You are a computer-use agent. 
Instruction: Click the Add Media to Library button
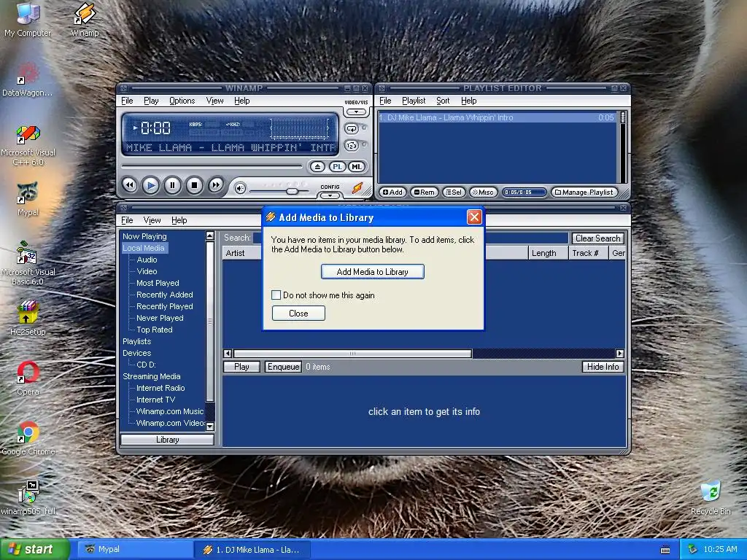372,271
